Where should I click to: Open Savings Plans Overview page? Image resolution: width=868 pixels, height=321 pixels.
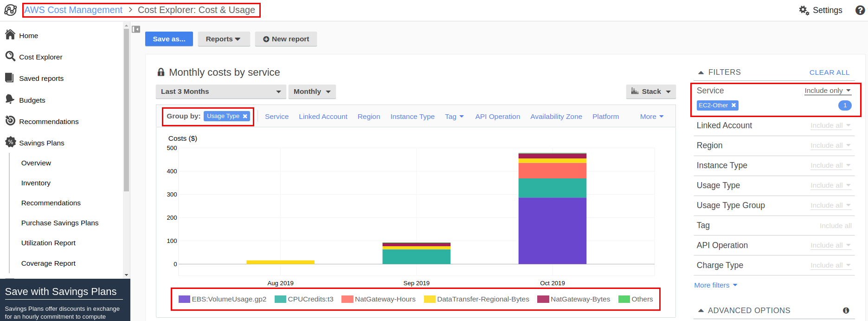(x=36, y=163)
